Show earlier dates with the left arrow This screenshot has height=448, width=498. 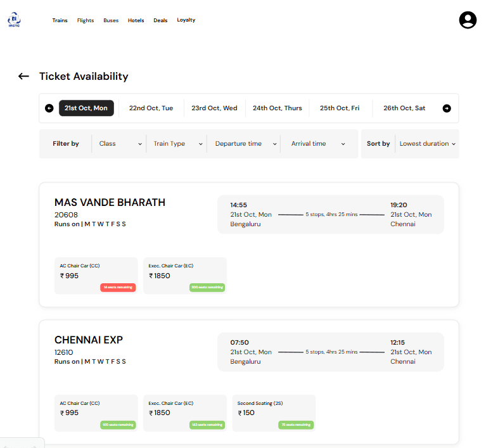(49, 108)
